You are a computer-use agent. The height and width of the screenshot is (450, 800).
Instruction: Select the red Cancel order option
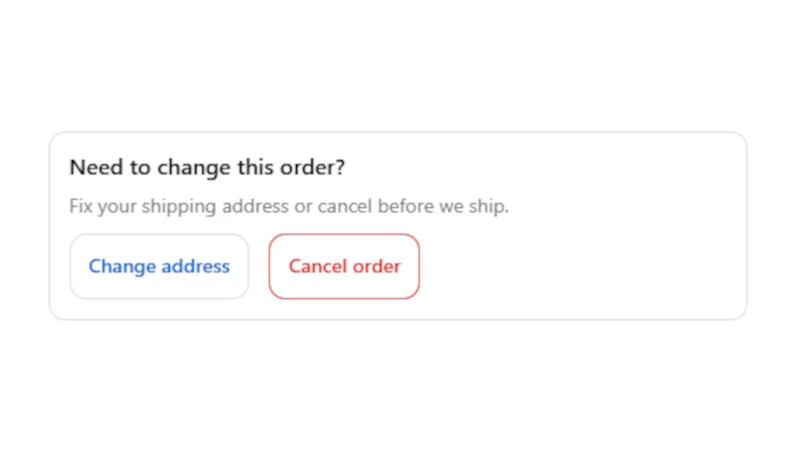[x=344, y=266]
